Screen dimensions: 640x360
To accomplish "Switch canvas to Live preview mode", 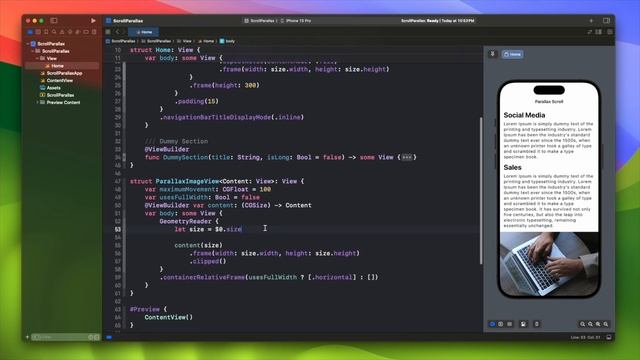I will [492, 324].
